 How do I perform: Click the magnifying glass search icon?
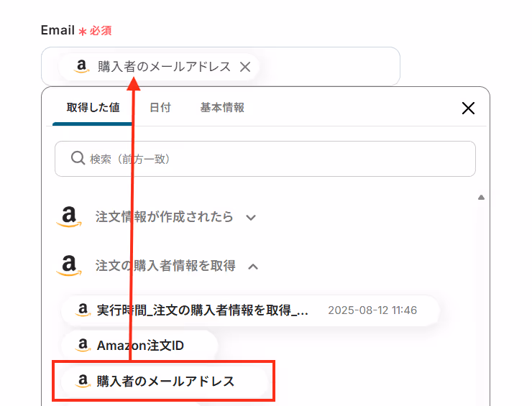click(78, 158)
